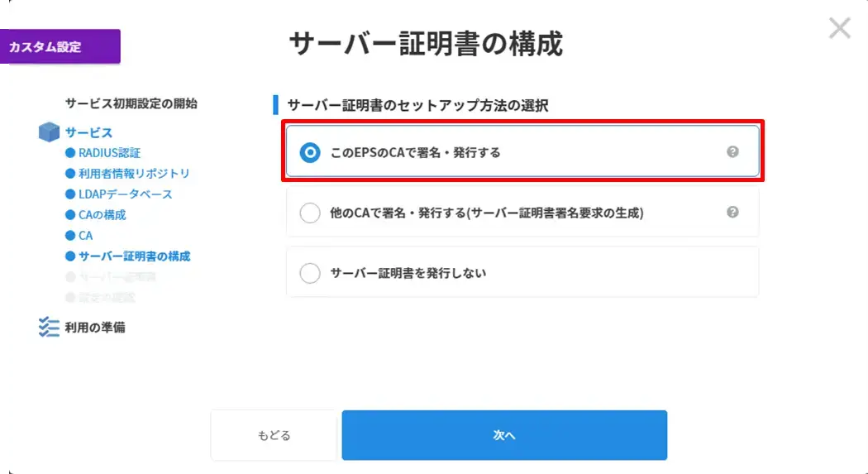868x474 pixels.
Task: Select 他のCAで署名・発行する radio option
Action: [310, 213]
